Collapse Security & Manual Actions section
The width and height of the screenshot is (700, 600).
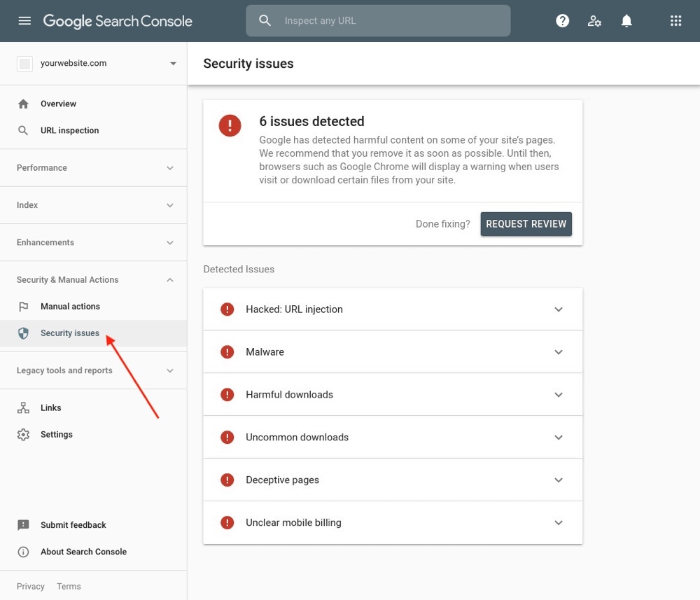click(169, 280)
